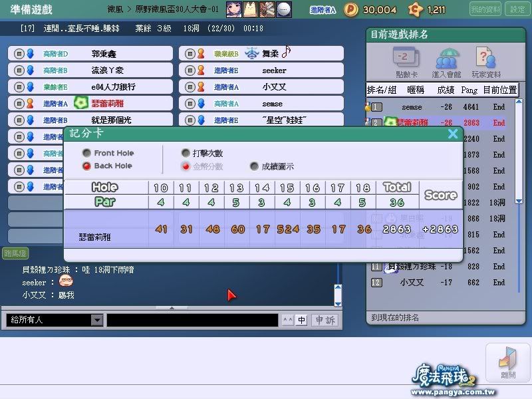The width and height of the screenshot is (532, 399).
Task: Click the 到現在的排名 status text
Action: click(x=395, y=318)
